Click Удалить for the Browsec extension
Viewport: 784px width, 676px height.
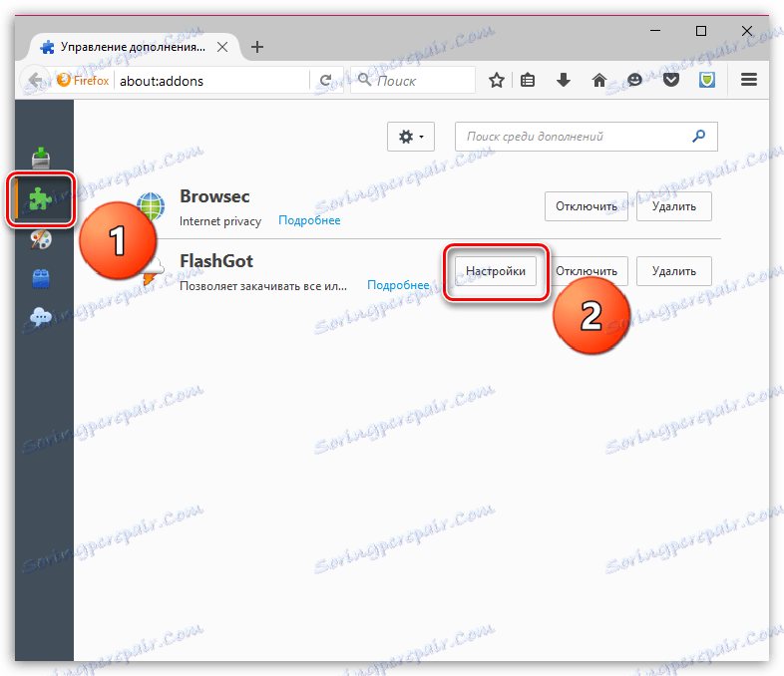674,206
